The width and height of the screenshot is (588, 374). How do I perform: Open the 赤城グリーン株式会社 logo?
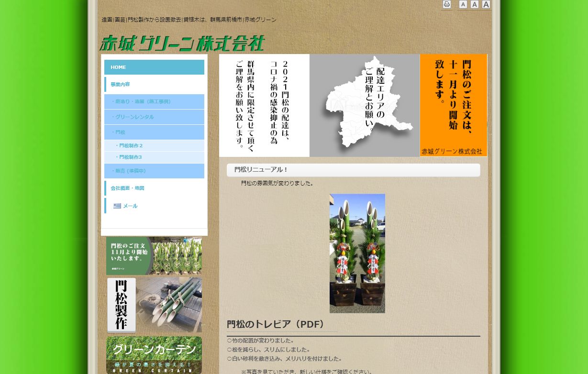point(182,43)
